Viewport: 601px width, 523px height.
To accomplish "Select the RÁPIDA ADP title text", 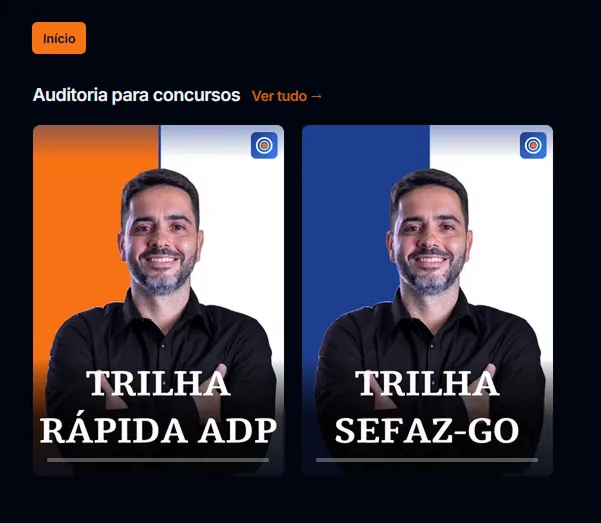I will [x=158, y=430].
